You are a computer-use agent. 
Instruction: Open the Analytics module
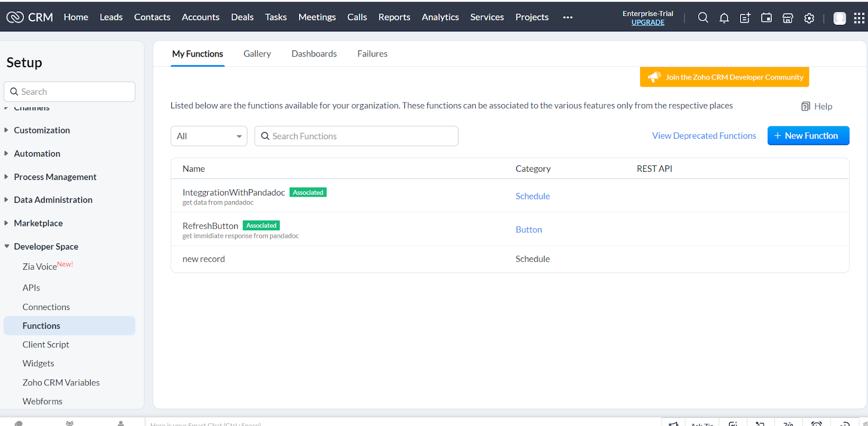click(x=441, y=17)
